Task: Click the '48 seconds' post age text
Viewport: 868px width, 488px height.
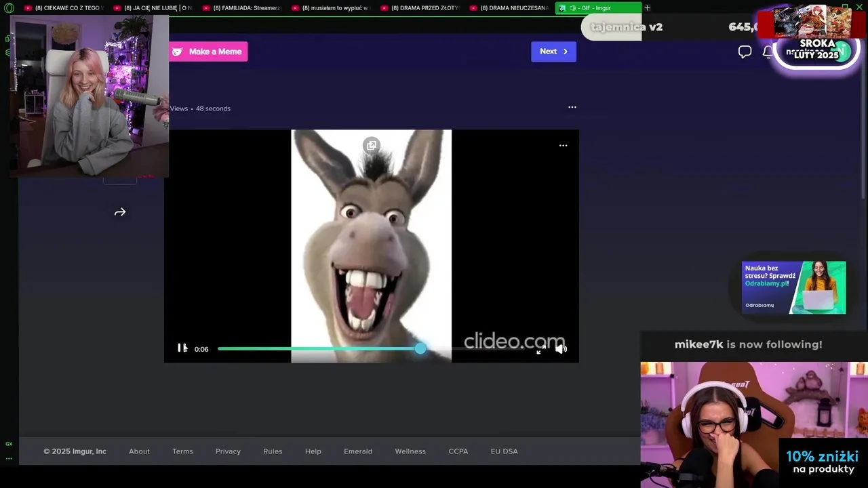Action: (213, 108)
